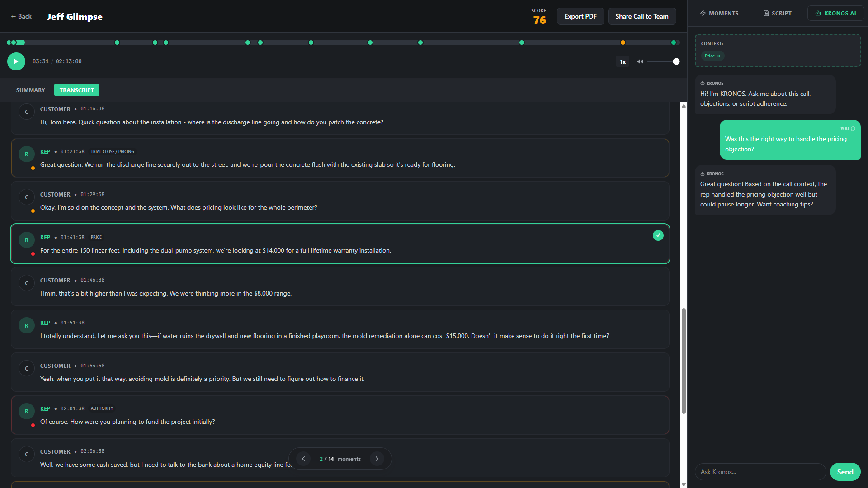Screen dimensions: 868x488
Task: Go to the previous moment arrow
Action: click(303, 459)
